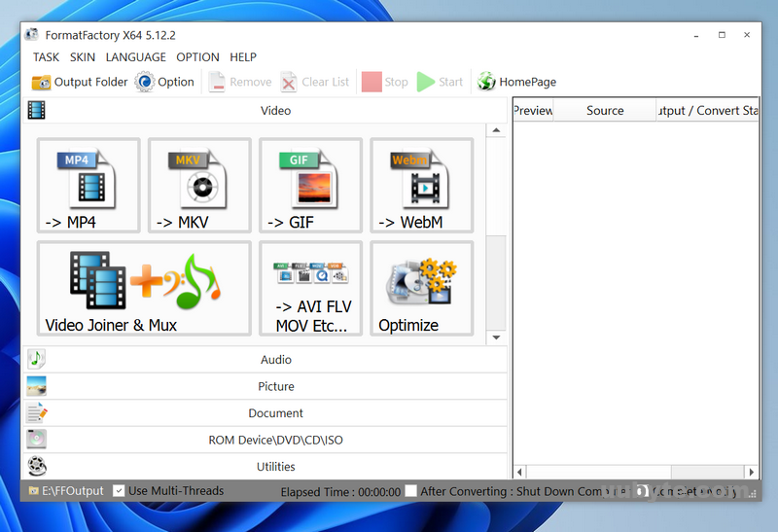Click the task list horizontal scrollbar thumb
Screen dimensions: 778x532
[598, 472]
